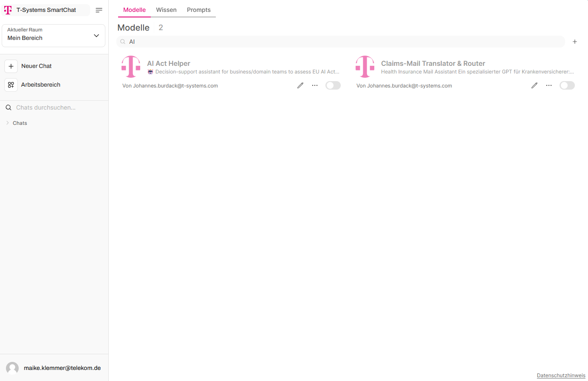The width and height of the screenshot is (588, 381).
Task: Edit the Claims-Mail Translator & Router model
Action: coord(534,85)
